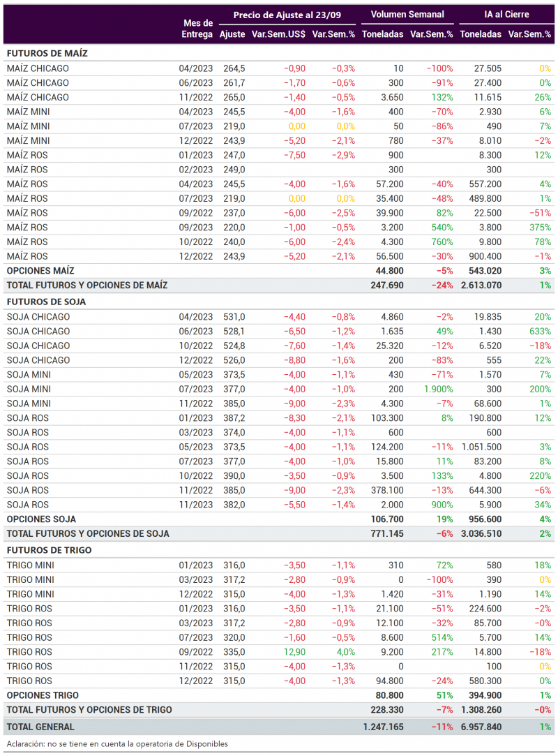This screenshot has height=756, width=558.
Task: Click the 6.957.840 total general value
Action: point(481,727)
